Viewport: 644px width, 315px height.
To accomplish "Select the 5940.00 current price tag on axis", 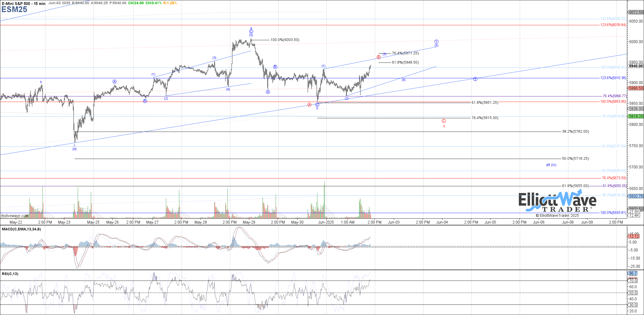I will [x=636, y=66].
